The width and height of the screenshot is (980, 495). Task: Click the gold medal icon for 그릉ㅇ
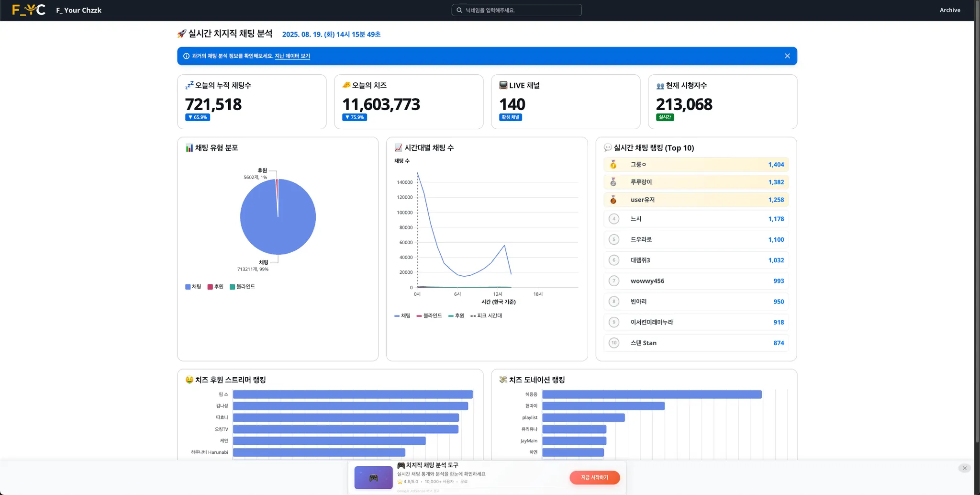pos(613,165)
